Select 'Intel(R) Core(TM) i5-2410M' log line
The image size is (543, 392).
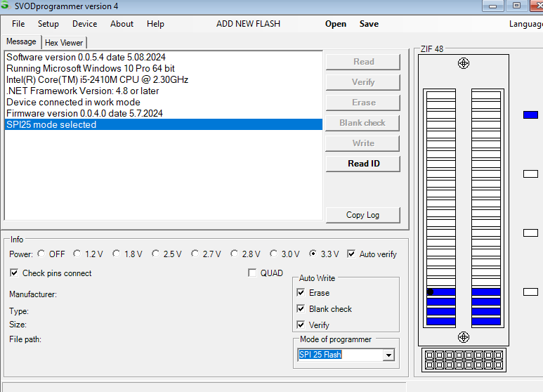click(x=164, y=79)
